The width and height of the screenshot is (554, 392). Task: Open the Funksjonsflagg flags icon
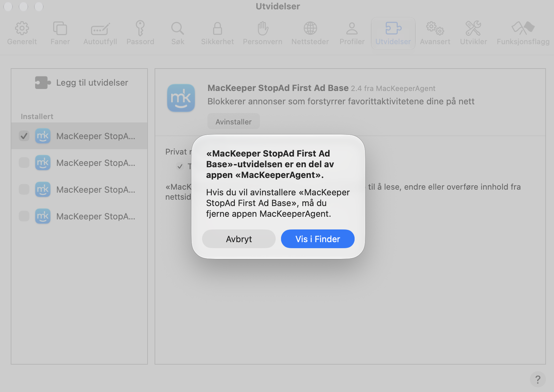[523, 28]
